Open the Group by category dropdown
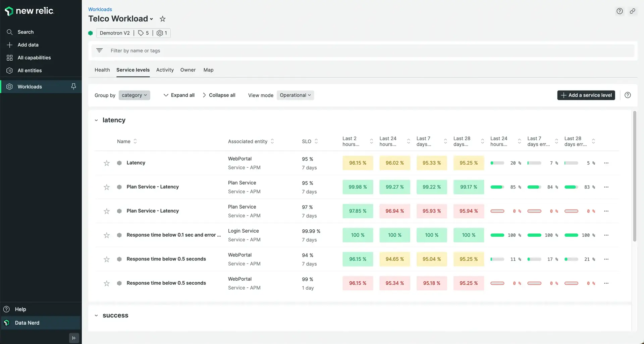The width and height of the screenshot is (644, 344). tap(134, 95)
